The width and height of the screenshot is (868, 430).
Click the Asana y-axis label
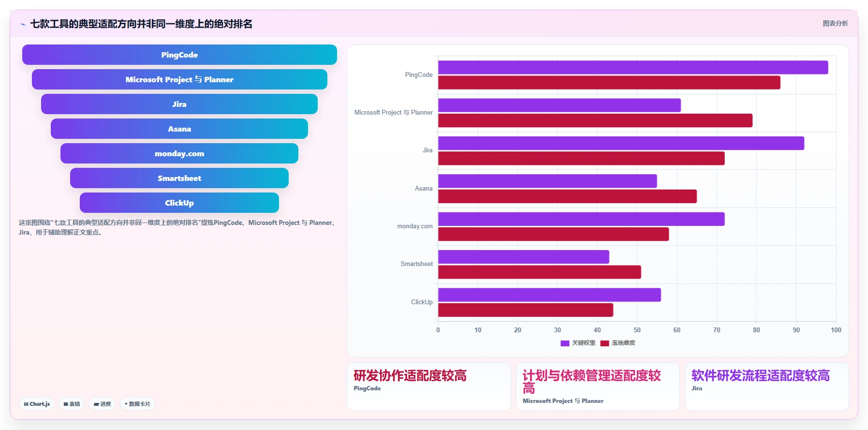(424, 189)
